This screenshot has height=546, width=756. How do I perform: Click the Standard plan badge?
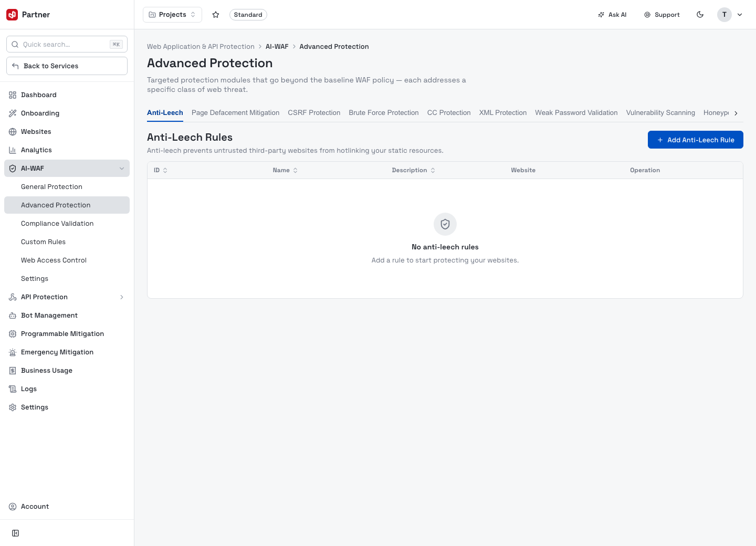[248, 15]
